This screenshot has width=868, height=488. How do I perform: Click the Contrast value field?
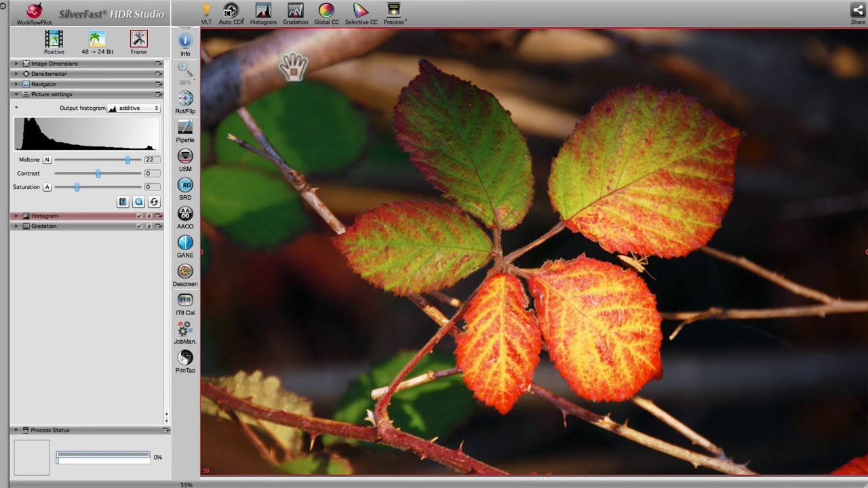click(152, 174)
